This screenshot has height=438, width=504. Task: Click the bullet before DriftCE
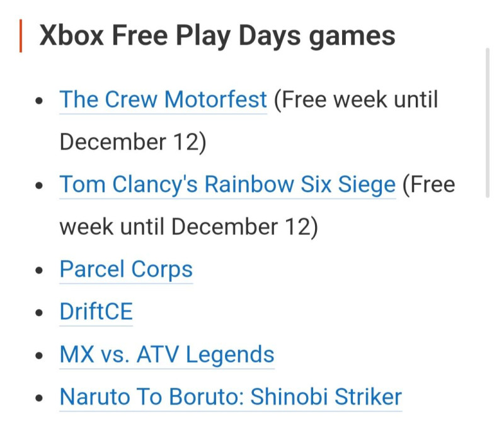click(x=40, y=313)
